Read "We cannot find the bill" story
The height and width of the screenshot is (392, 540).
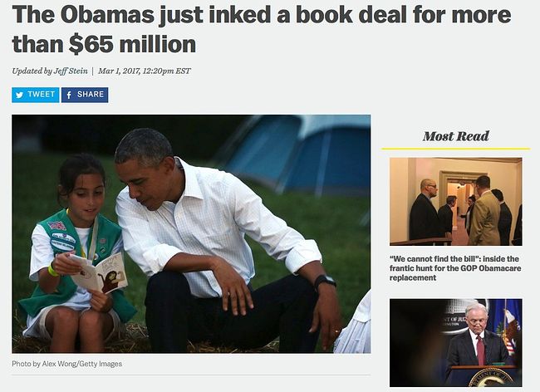(455, 268)
